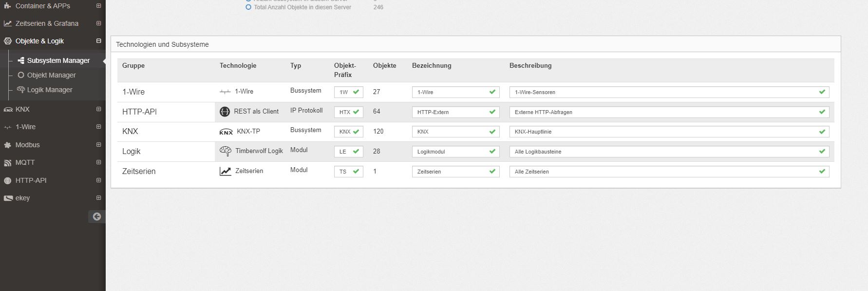Viewport: 868px width, 291px height.
Task: Click green checkmark in 1W prefix field
Action: (x=356, y=92)
